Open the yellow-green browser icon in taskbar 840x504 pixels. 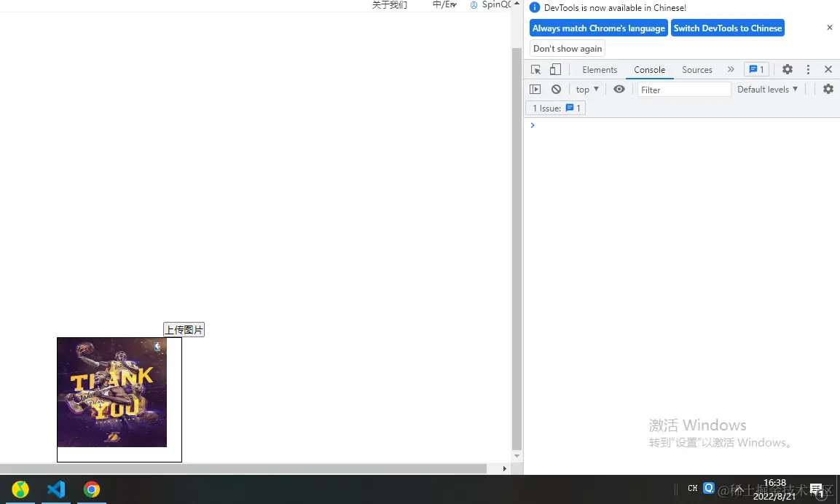click(20, 489)
